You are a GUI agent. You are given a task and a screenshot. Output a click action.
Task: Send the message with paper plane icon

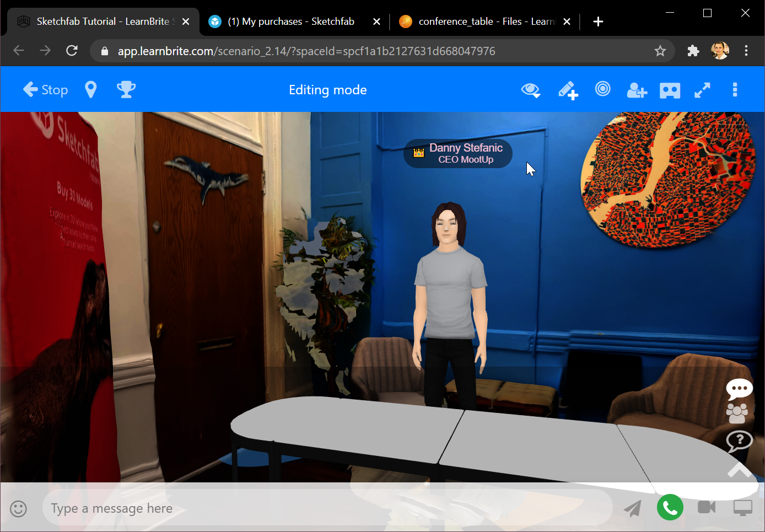click(633, 508)
